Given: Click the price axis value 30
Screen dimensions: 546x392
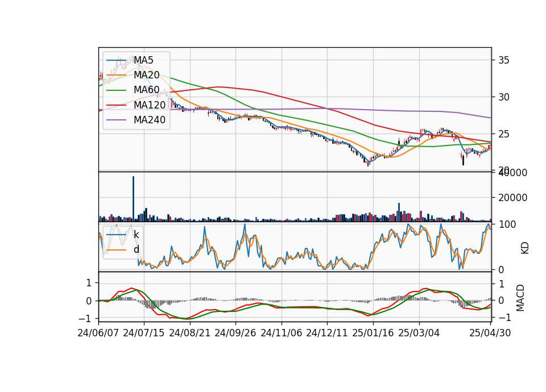Looking at the screenshot, I should click(503, 97).
